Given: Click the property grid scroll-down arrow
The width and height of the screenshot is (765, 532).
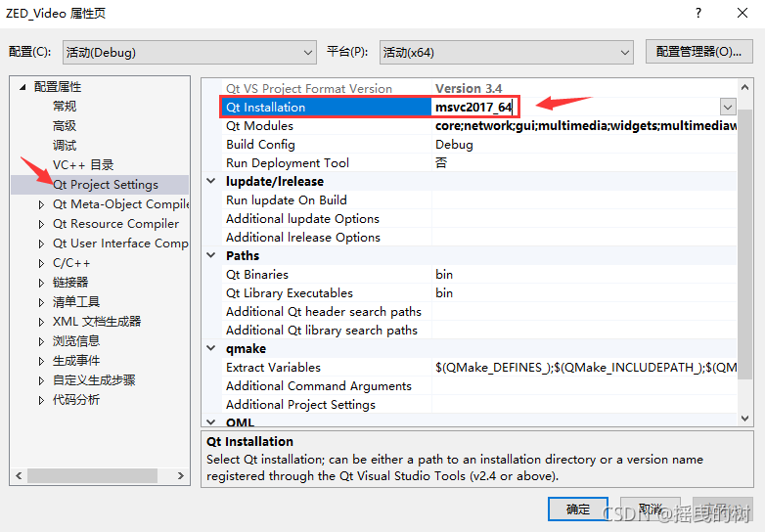Looking at the screenshot, I should coord(744,419).
